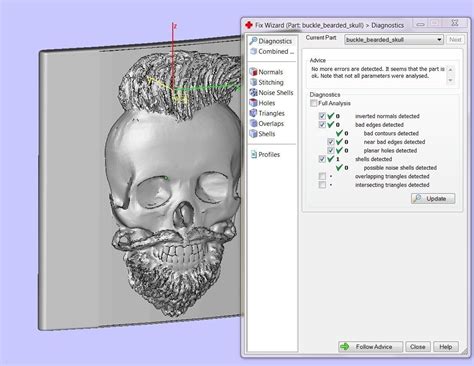
Task: Click the dialog window close X button
Action: (x=455, y=23)
